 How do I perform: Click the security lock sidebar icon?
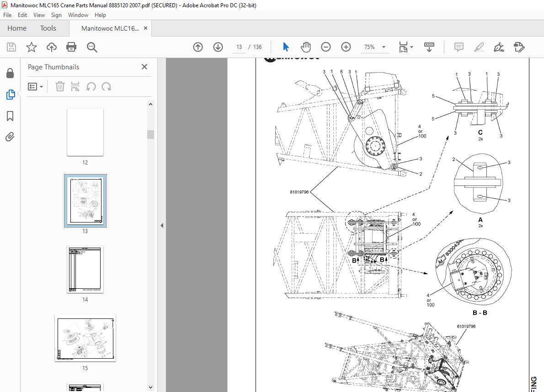pos(10,73)
